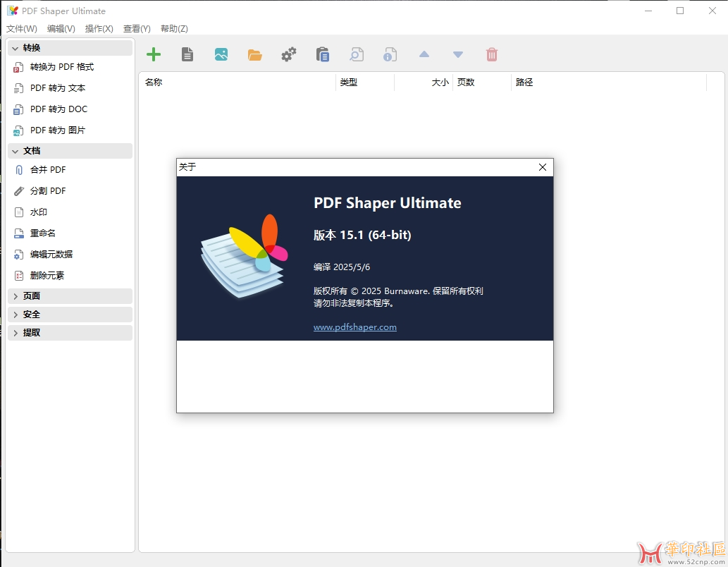Click the 删除元素 icon
728x567 pixels.
click(x=18, y=276)
